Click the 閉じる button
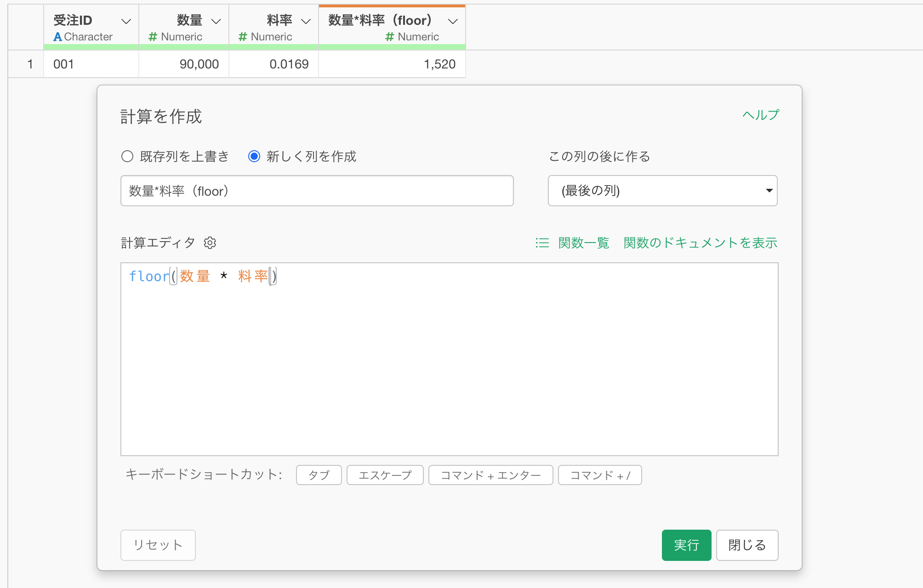923x588 pixels. 747,545
